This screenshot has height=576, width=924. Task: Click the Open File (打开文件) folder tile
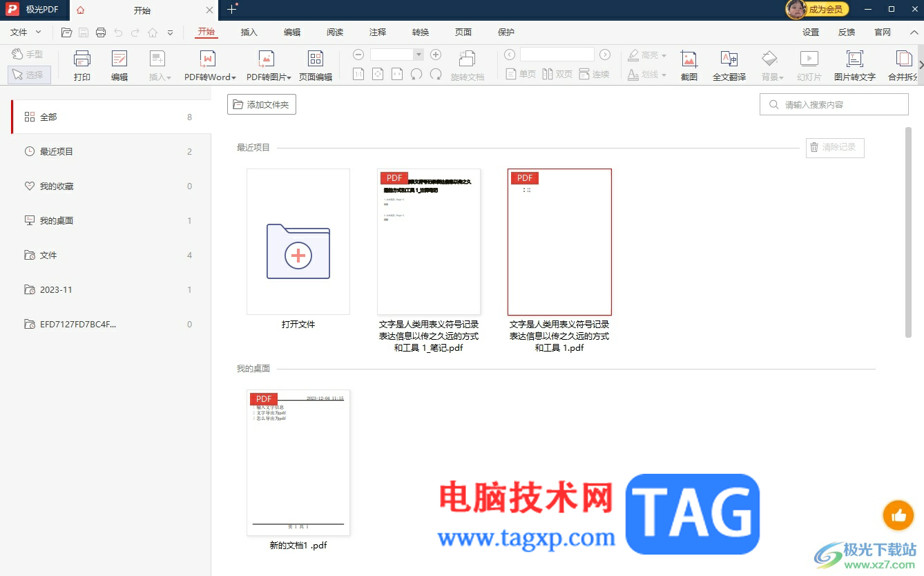coord(298,242)
